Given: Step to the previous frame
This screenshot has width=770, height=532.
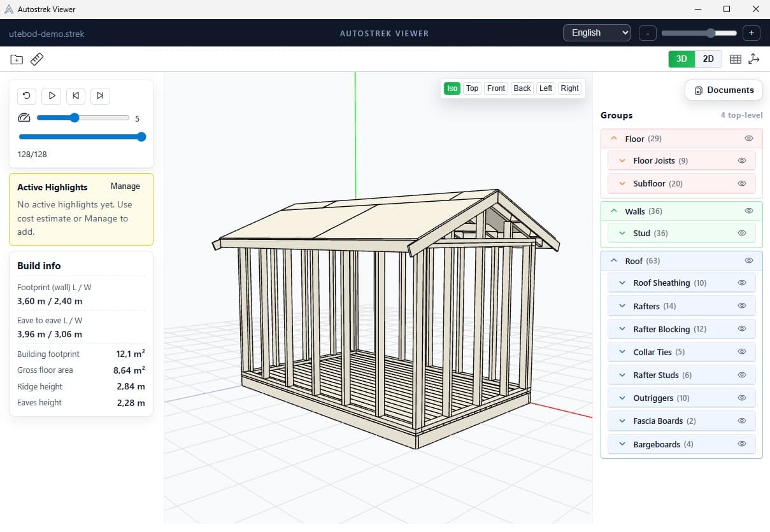Looking at the screenshot, I should pyautogui.click(x=75, y=95).
